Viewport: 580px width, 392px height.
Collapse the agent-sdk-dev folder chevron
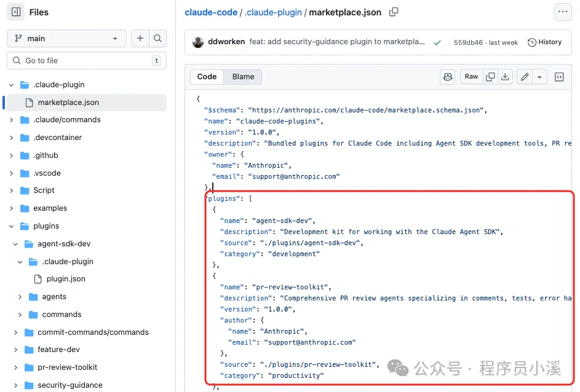[x=15, y=244]
